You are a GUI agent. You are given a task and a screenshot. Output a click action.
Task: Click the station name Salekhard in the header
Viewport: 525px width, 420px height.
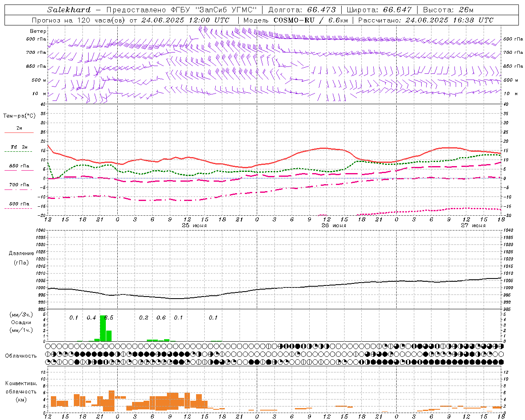68,10
